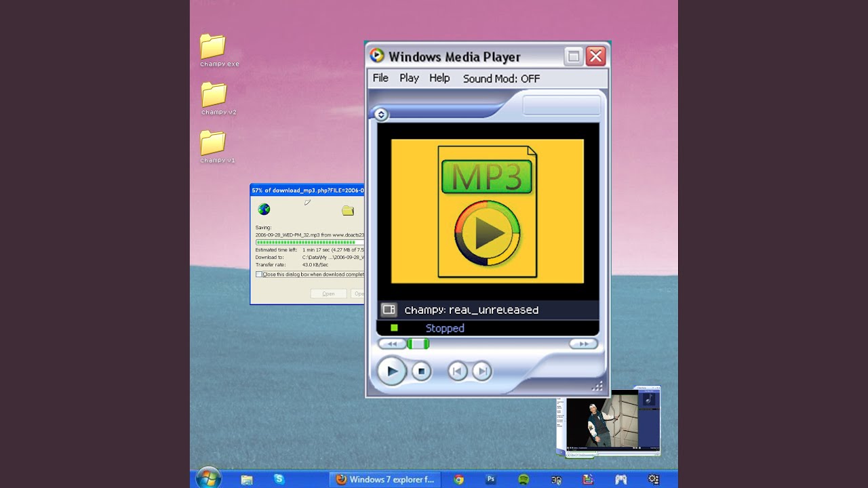Click the Stop button in Media Player

[421, 371]
